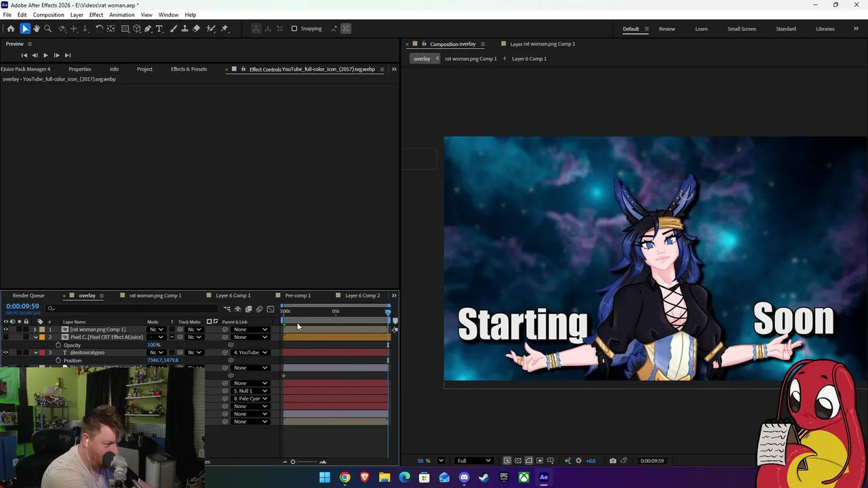
Task: Collapse the Pixel CRT Effect layer properties
Action: (x=35, y=337)
